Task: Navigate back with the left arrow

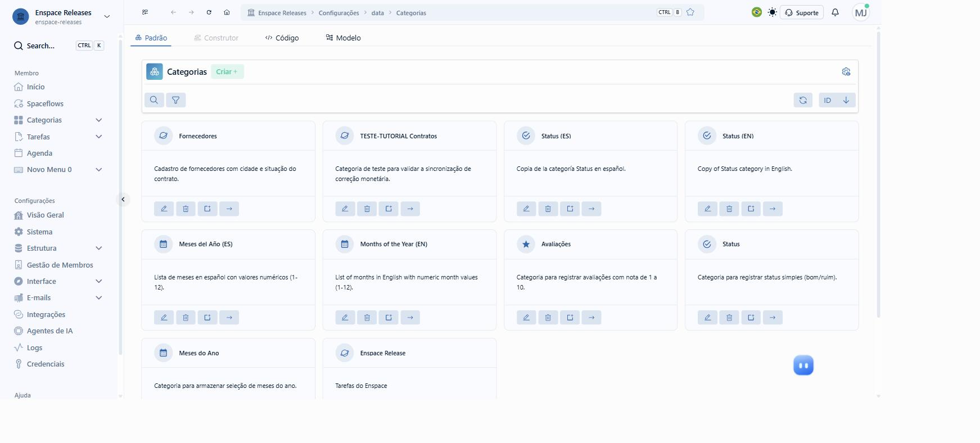Action: (173, 12)
